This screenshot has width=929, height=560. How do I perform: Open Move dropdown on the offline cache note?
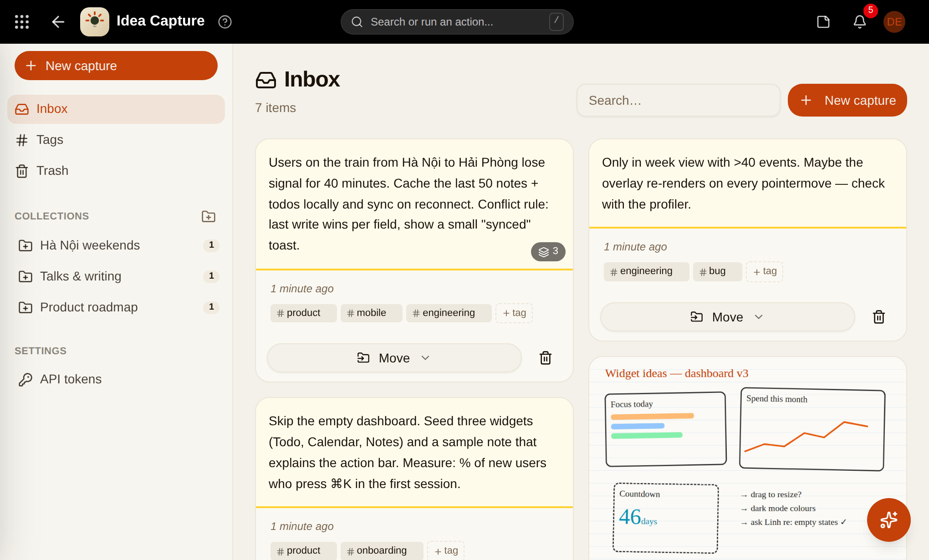pyautogui.click(x=394, y=358)
